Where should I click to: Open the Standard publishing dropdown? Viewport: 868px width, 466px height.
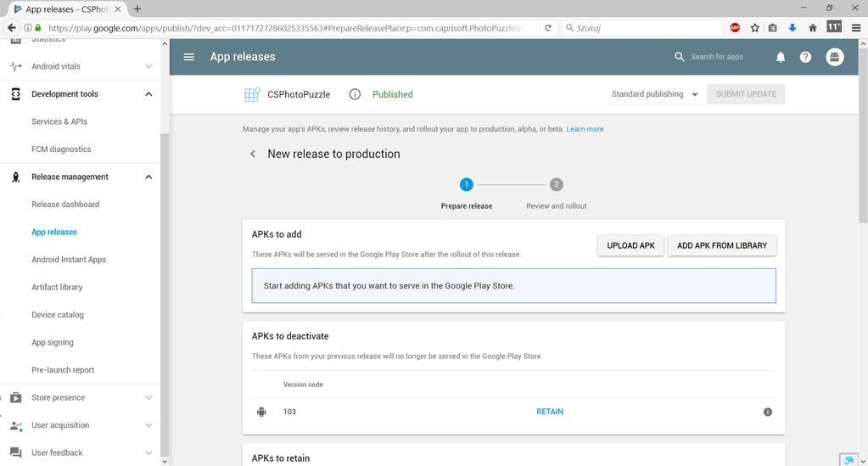[x=654, y=94]
